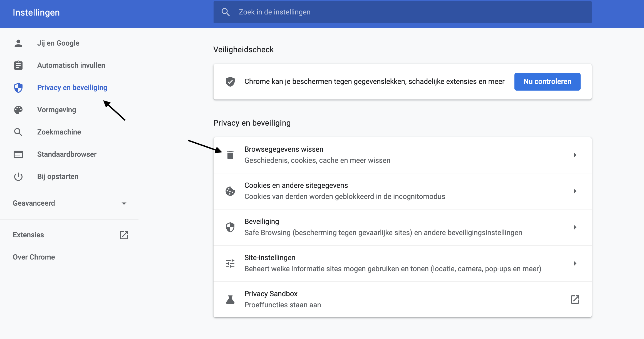Click the search magnifier in the settings search bar

tap(226, 12)
